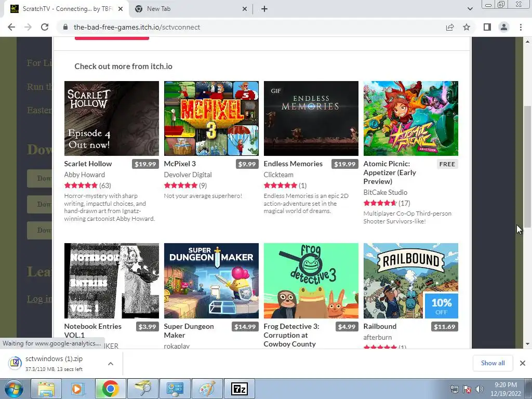The width and height of the screenshot is (532, 399).
Task: Reload the page with the refresh icon
Action: 45,27
